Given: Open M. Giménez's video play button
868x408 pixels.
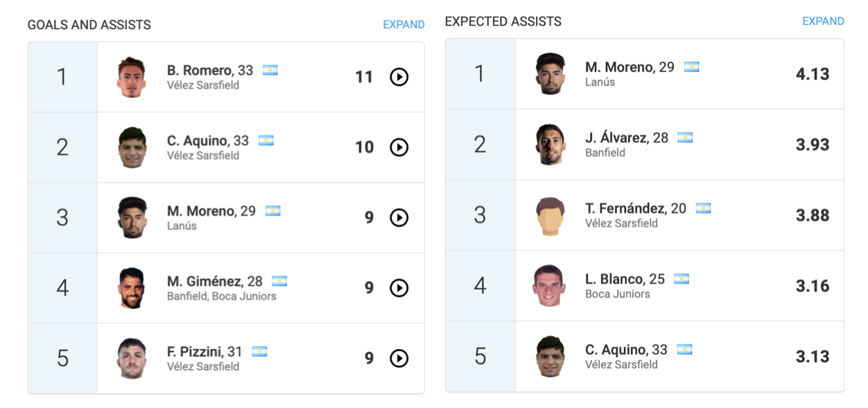Looking at the screenshot, I should [399, 288].
